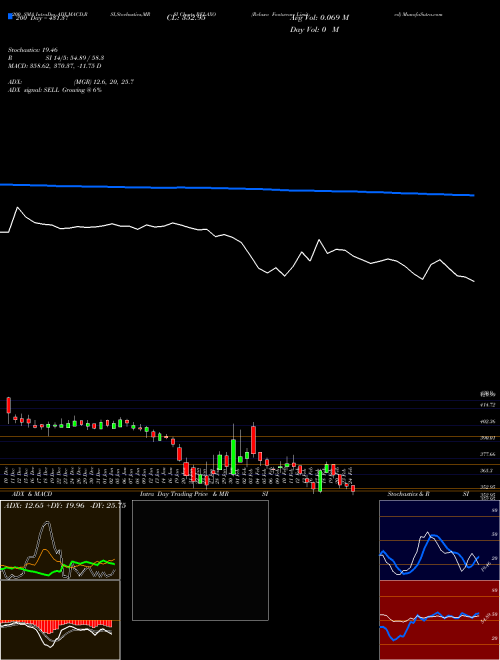Click the red RSI chart panel
This screenshot has height=660, width=500.
[x=439, y=620]
